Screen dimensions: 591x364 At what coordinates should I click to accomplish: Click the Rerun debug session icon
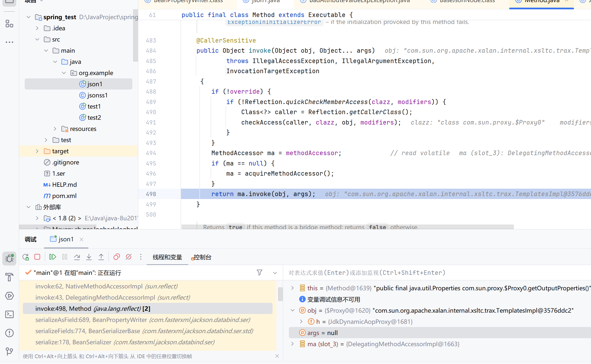tap(26, 257)
